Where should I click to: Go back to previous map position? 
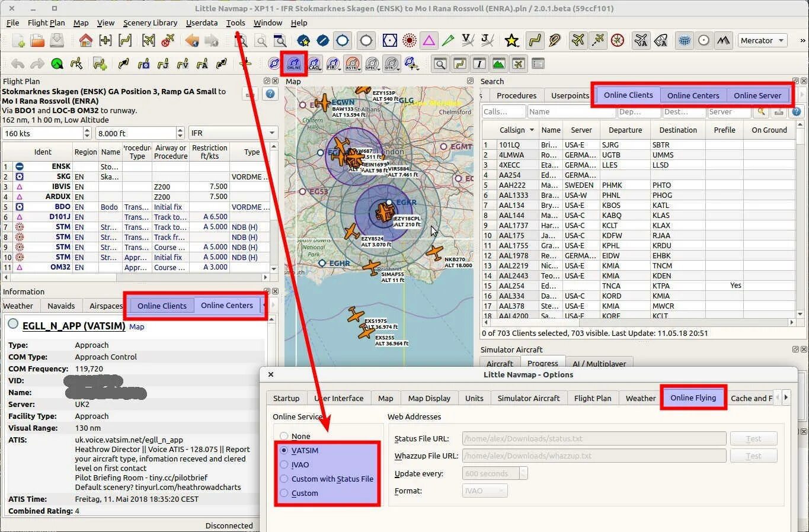coord(191,41)
